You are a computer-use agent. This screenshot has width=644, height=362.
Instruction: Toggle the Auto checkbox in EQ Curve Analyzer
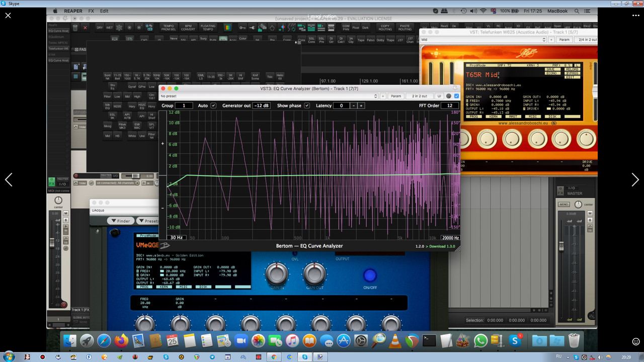(213, 106)
